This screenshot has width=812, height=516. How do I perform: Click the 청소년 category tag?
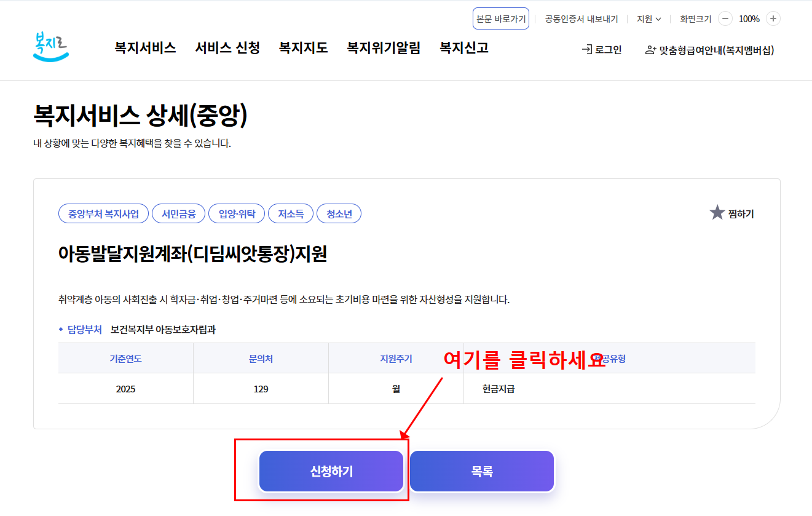coord(339,213)
